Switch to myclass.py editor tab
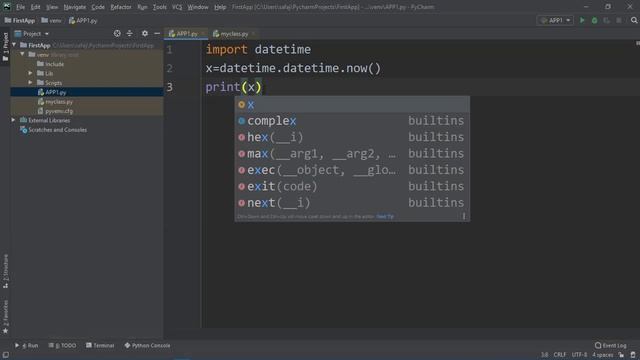640x360 pixels. pos(233,34)
